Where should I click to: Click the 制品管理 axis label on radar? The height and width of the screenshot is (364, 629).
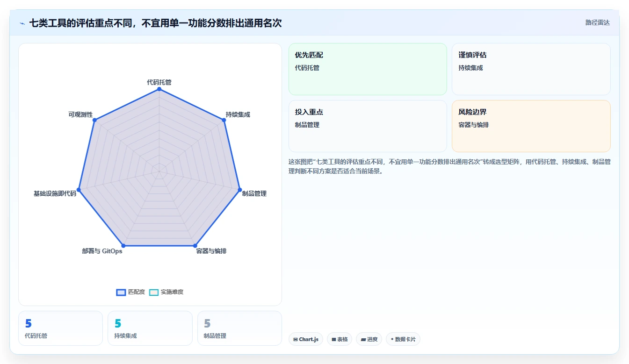click(x=254, y=193)
